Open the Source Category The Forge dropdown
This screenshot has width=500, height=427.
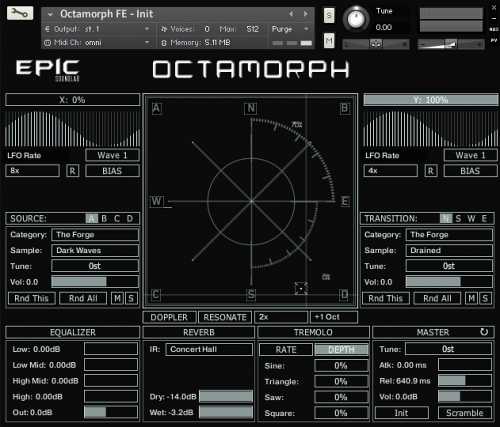pyautogui.click(x=95, y=235)
